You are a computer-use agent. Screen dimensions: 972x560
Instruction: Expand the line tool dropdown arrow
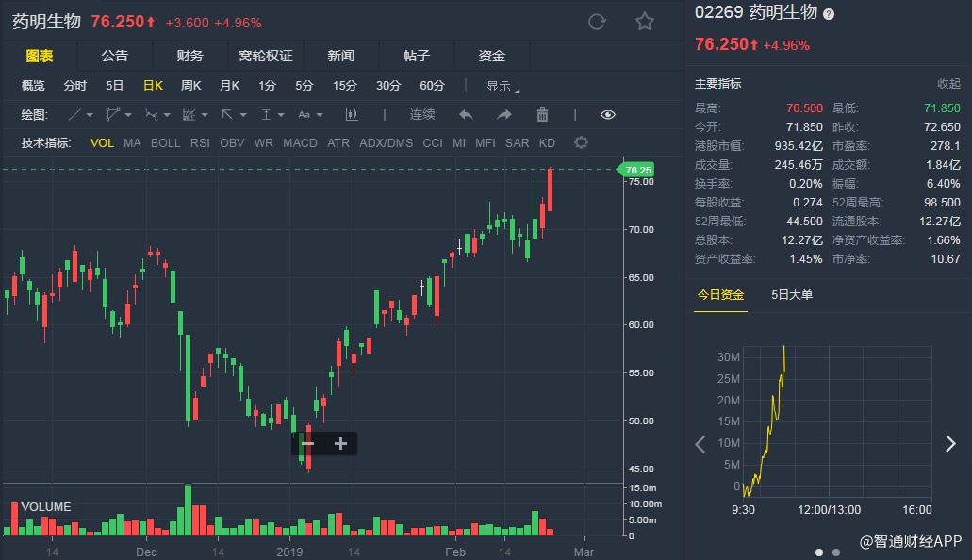(x=90, y=115)
